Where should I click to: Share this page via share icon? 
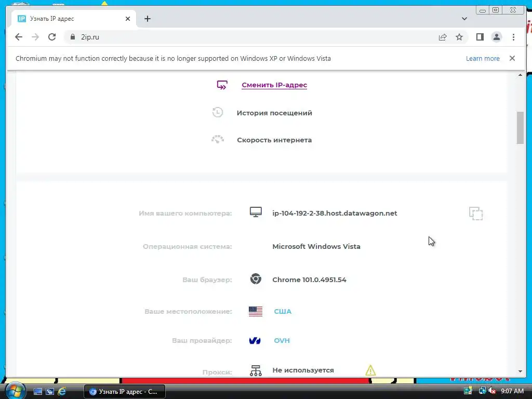(x=443, y=37)
